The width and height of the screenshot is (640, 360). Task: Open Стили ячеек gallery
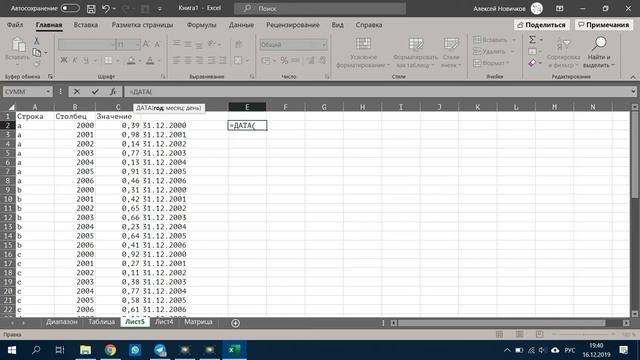click(x=451, y=52)
